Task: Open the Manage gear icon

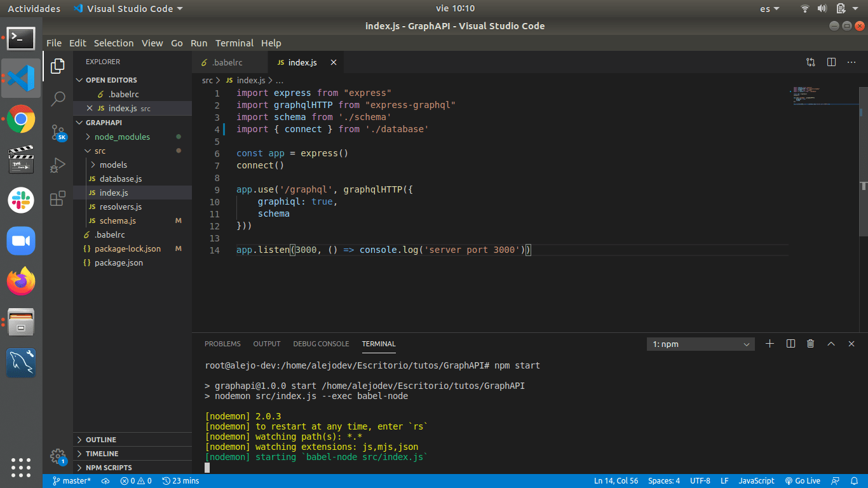Action: click(58, 456)
